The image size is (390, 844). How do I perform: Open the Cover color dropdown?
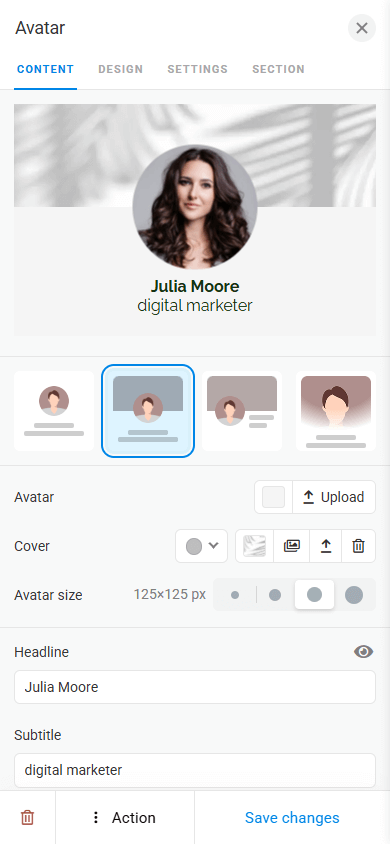201,546
